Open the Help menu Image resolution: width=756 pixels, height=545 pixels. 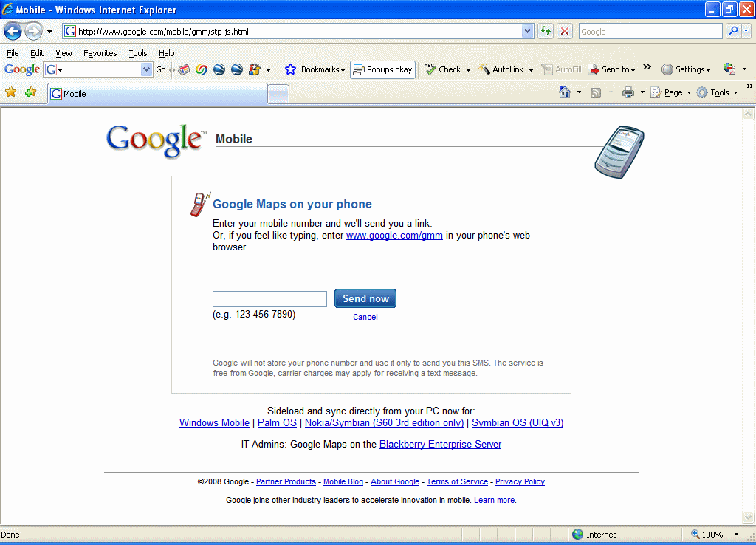[x=166, y=53]
